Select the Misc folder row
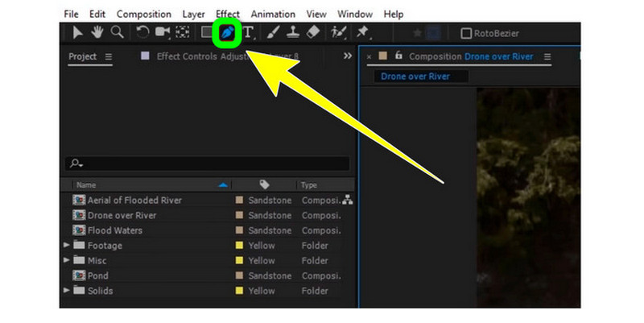 tap(208, 260)
